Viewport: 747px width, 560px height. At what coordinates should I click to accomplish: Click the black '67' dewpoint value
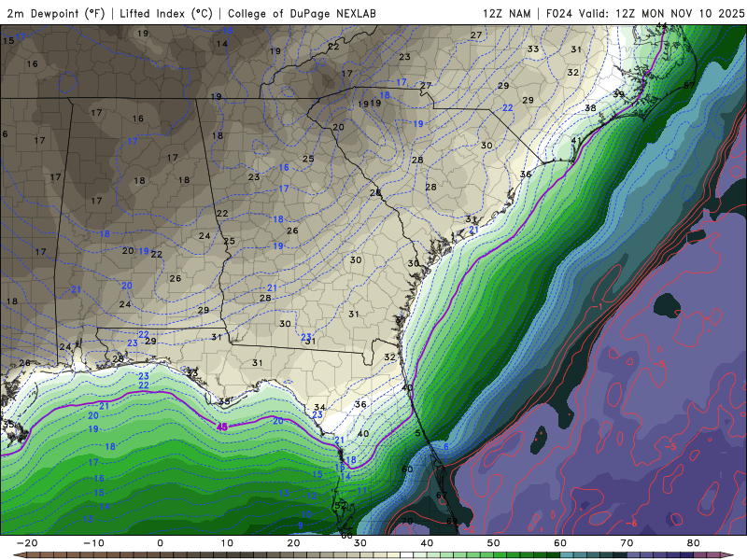[x=442, y=496]
